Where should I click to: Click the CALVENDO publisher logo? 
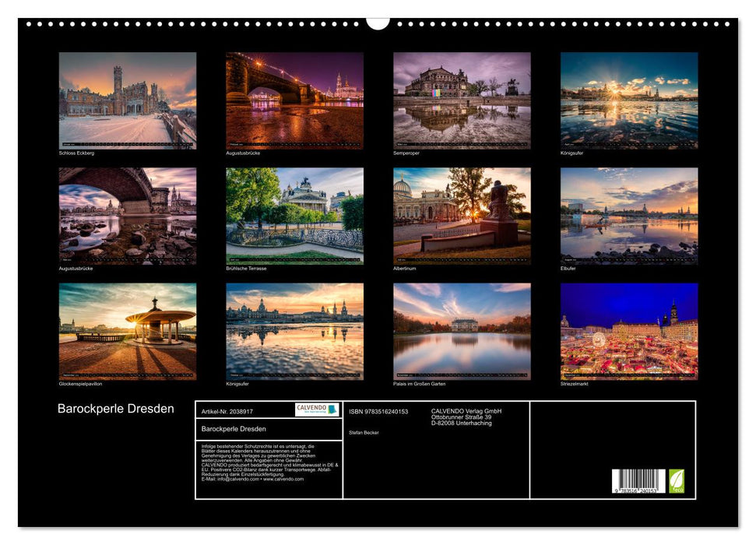click(x=311, y=410)
